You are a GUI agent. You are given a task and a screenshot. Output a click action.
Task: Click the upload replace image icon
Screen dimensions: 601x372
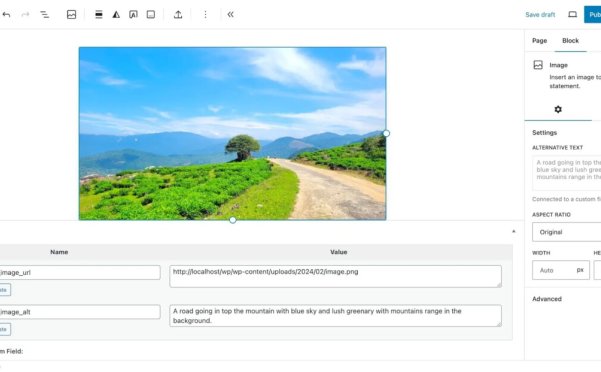178,15
